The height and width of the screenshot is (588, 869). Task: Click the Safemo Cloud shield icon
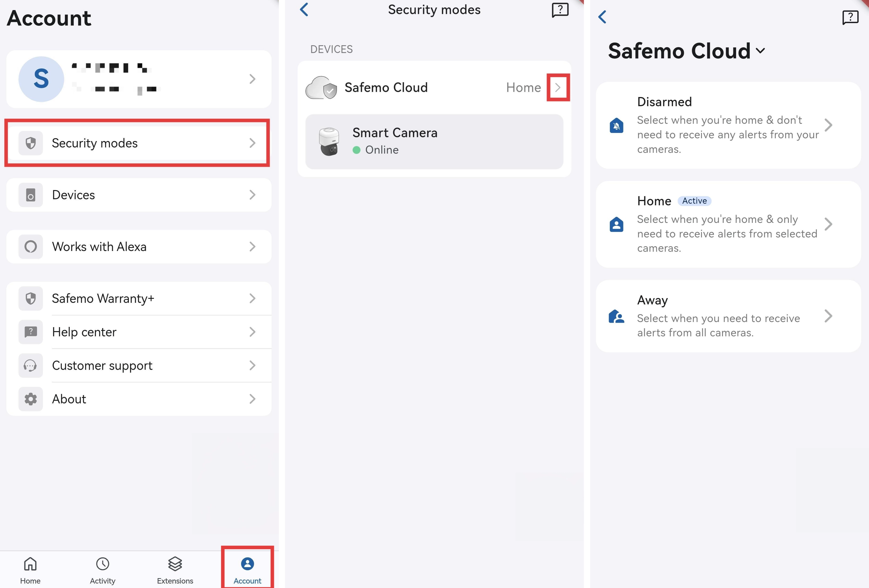pyautogui.click(x=321, y=88)
